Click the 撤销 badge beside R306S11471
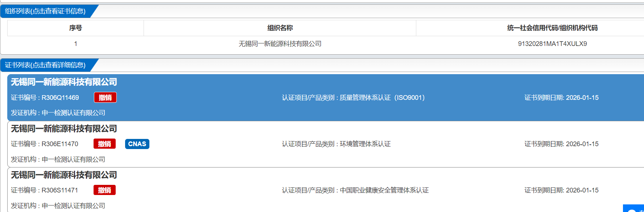Image resolution: width=644 pixels, height=212 pixels. click(x=104, y=190)
